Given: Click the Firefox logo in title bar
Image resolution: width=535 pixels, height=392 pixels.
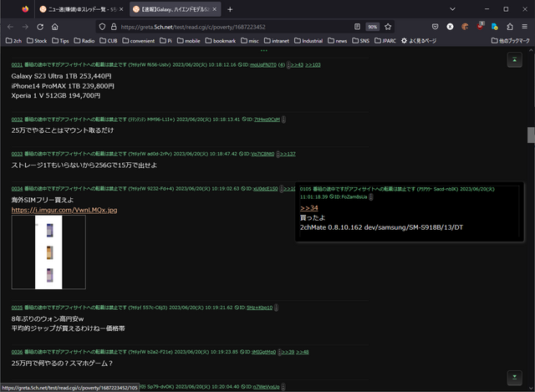Looking at the screenshot, I should (25, 9).
